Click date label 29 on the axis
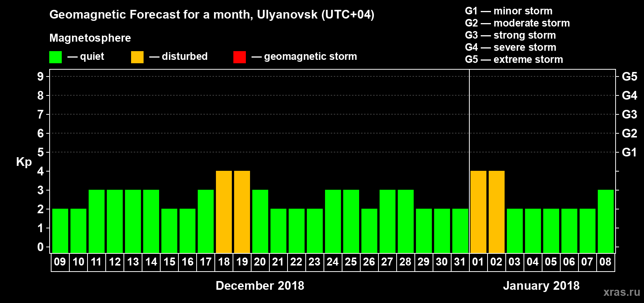 click(424, 262)
